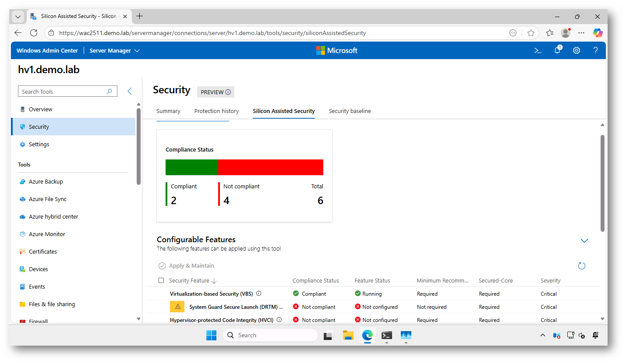
Task: Switch to the Security baseline tab
Action: point(350,111)
